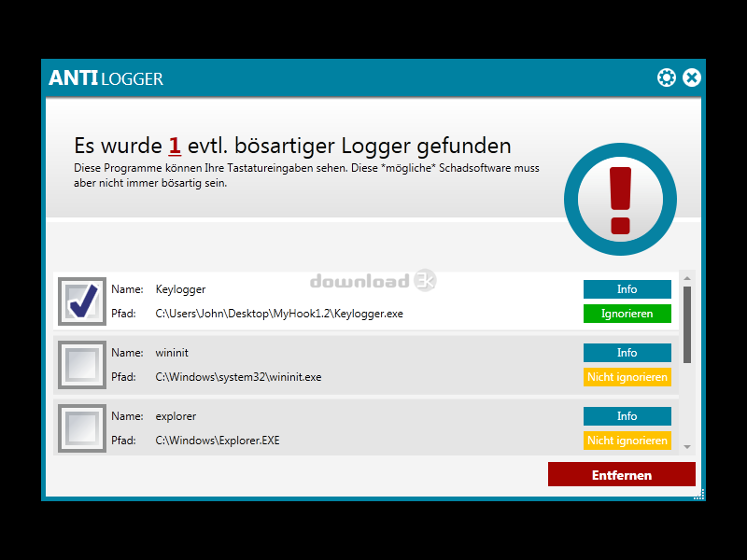Close the Anti Logger window
Image resolution: width=747 pixels, height=560 pixels.
coord(691,77)
